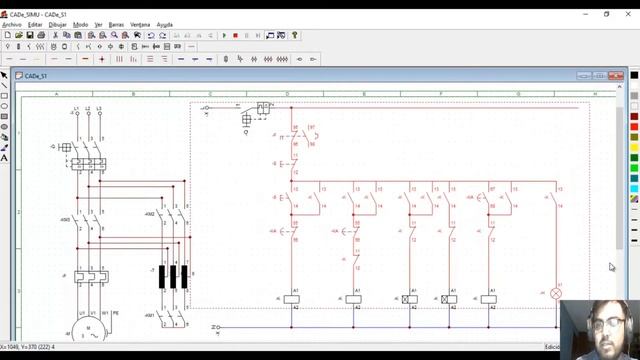Image resolution: width=640 pixels, height=360 pixels.
Task: Pick the dark red color swatch
Action: click(x=634, y=117)
